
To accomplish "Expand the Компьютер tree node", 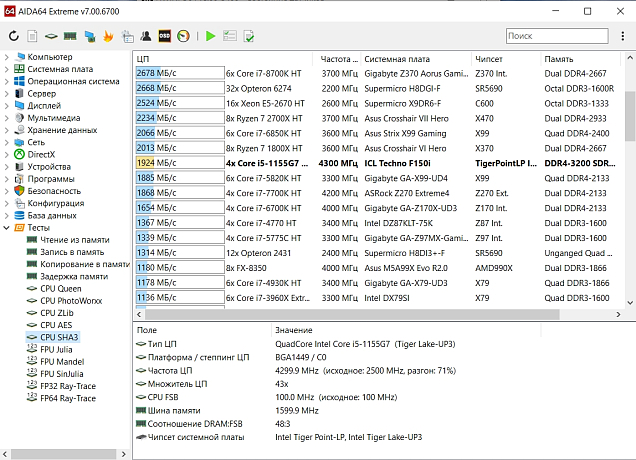I will coord(8,57).
